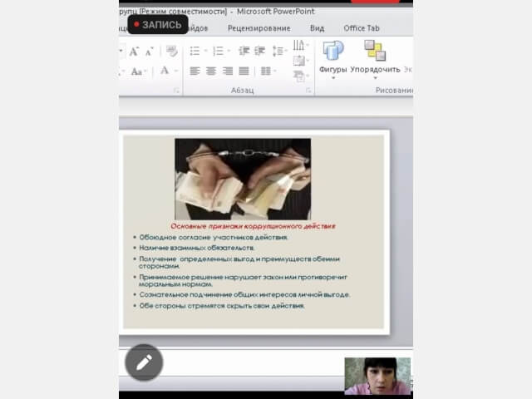The image size is (532, 399).
Task: Convert text to SmartArt graphic
Action: (299, 76)
